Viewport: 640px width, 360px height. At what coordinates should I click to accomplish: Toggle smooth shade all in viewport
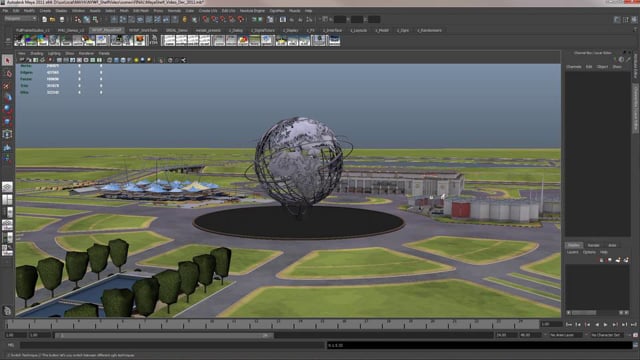[x=116, y=60]
